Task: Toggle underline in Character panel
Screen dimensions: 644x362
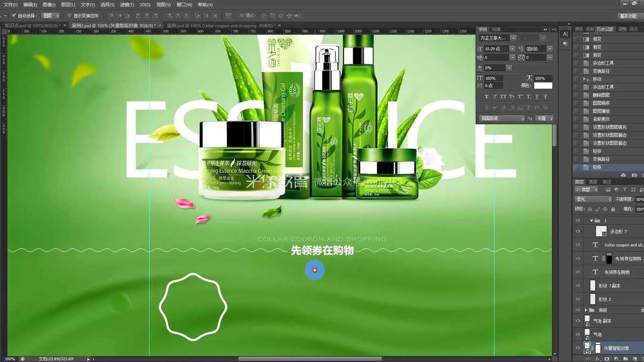Action: 537,97
